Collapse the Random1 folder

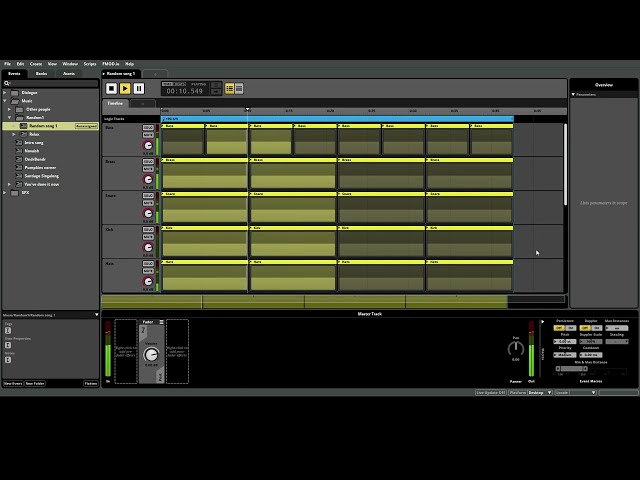click(9, 118)
